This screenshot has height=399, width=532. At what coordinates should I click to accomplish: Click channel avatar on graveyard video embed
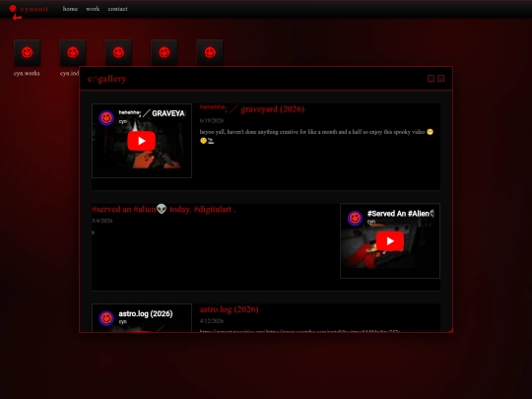point(106,118)
